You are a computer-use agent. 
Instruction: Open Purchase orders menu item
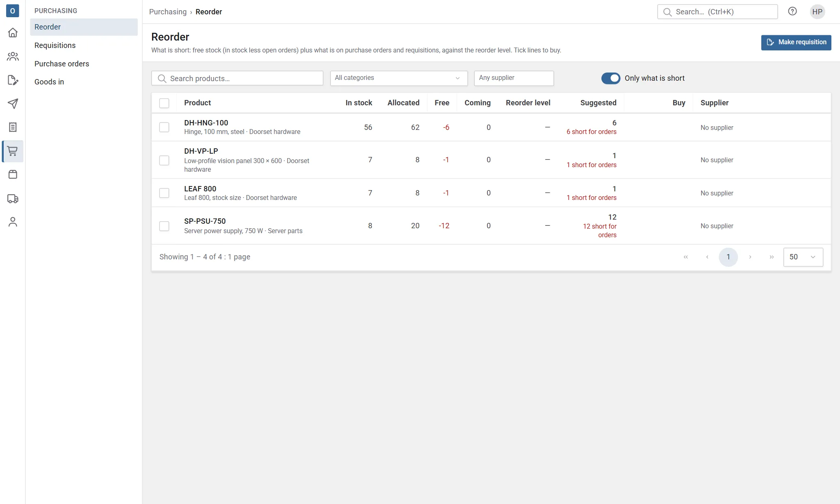coord(84,64)
